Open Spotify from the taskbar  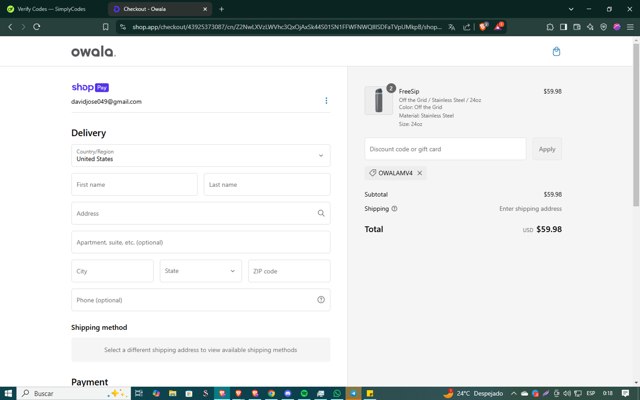(x=304, y=393)
